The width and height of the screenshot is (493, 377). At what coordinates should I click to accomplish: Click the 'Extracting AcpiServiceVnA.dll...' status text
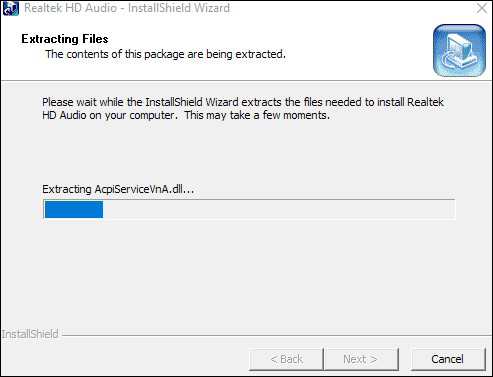coord(118,189)
